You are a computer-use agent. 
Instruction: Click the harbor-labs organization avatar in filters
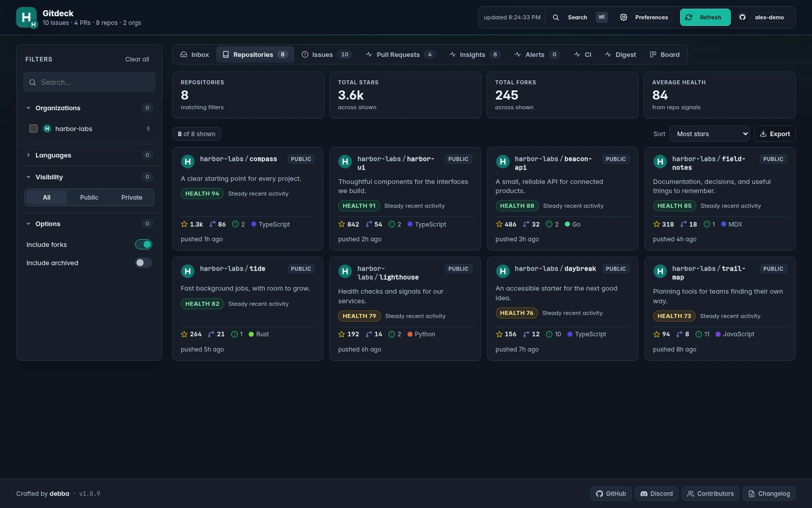click(x=47, y=129)
